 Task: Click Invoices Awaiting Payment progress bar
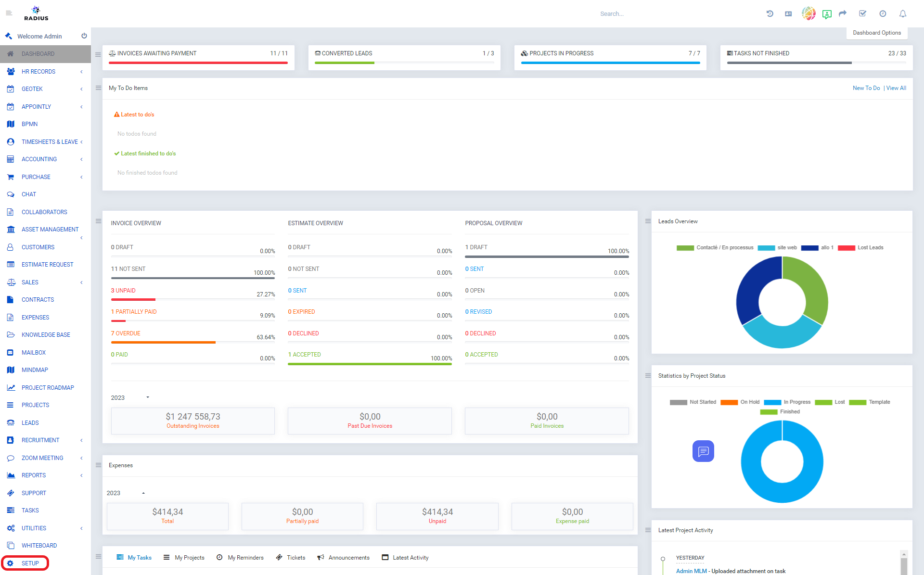[198, 63]
